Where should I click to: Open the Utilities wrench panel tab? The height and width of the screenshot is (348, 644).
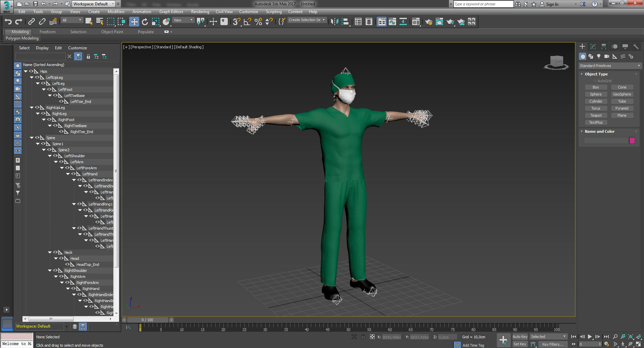pos(636,47)
